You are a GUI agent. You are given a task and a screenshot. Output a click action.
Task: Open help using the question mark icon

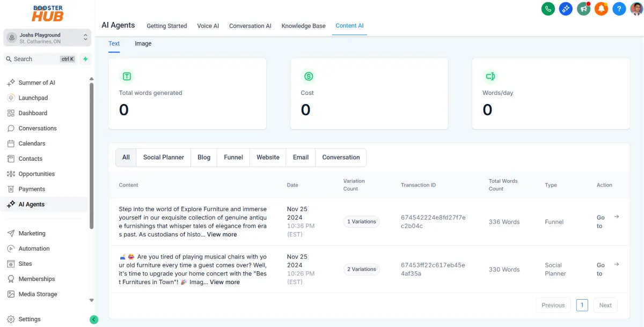coord(619,9)
